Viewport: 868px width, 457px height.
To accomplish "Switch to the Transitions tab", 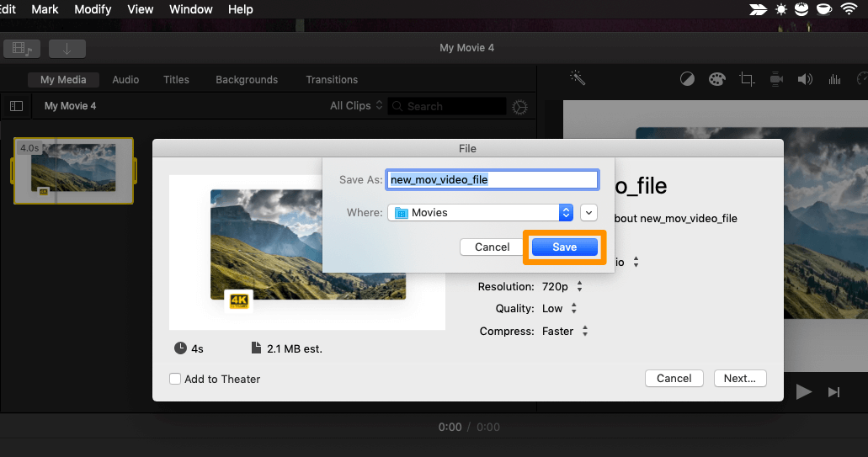I will click(x=332, y=80).
